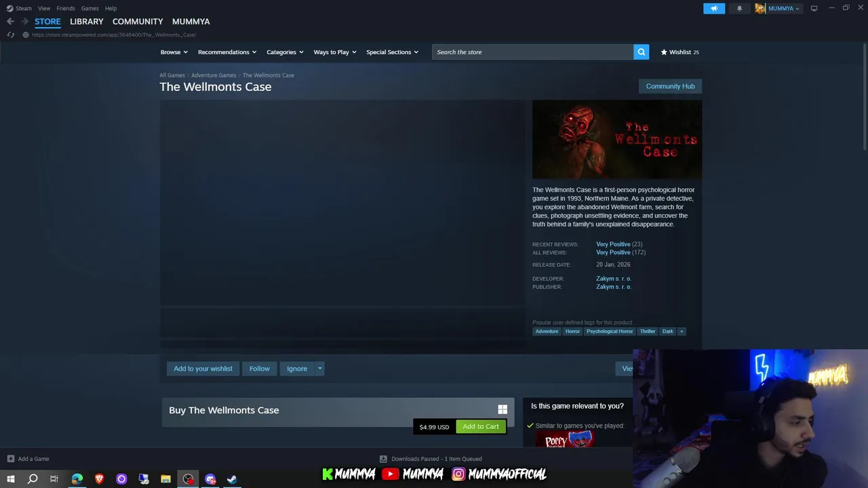Open the purple circle app in taskbar
This screenshot has height=488, width=868.
[x=121, y=479]
